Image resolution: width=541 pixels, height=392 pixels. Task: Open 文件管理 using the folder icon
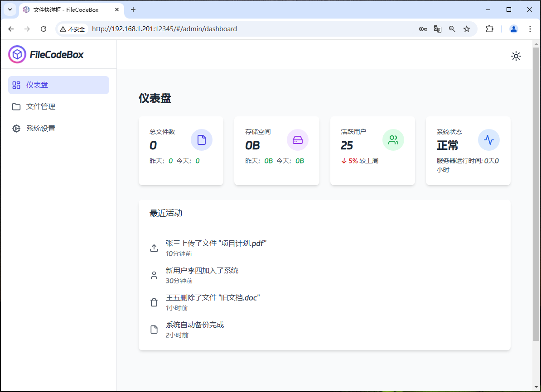pyautogui.click(x=16, y=106)
